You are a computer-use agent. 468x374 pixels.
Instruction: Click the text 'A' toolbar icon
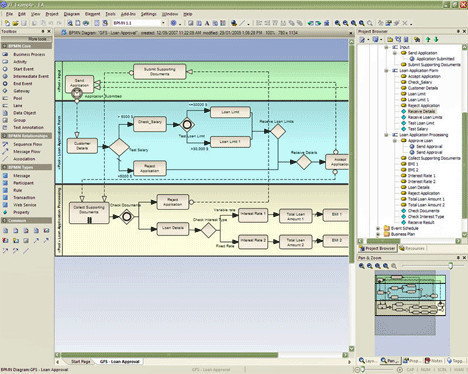207,23
